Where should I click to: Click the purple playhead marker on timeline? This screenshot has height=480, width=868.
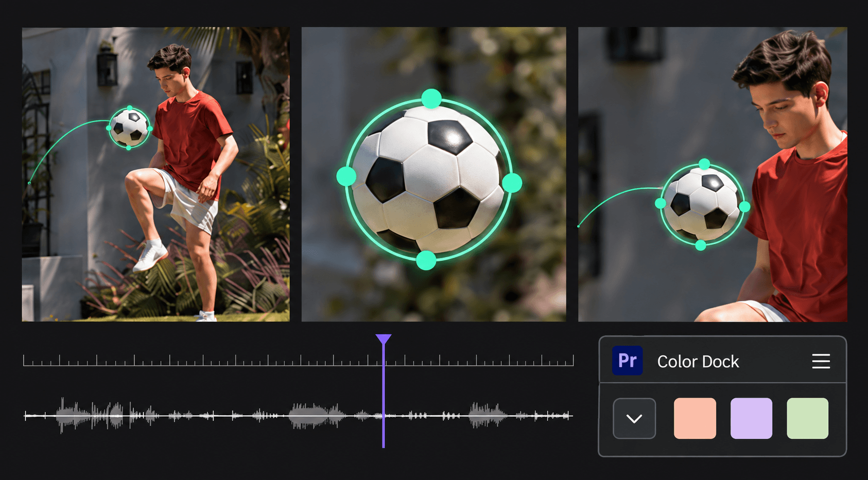[x=384, y=340]
